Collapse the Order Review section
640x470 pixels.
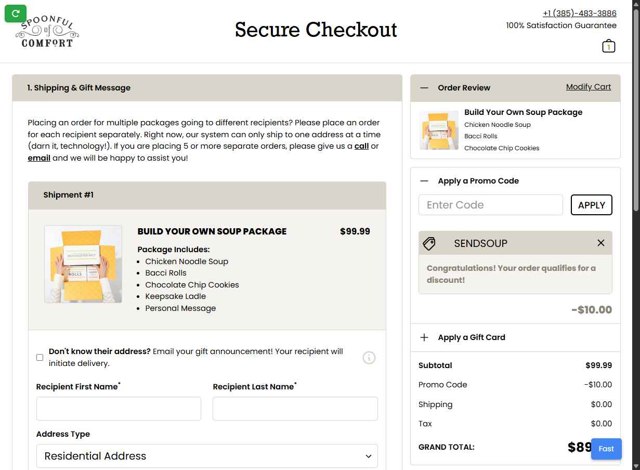[x=425, y=88]
